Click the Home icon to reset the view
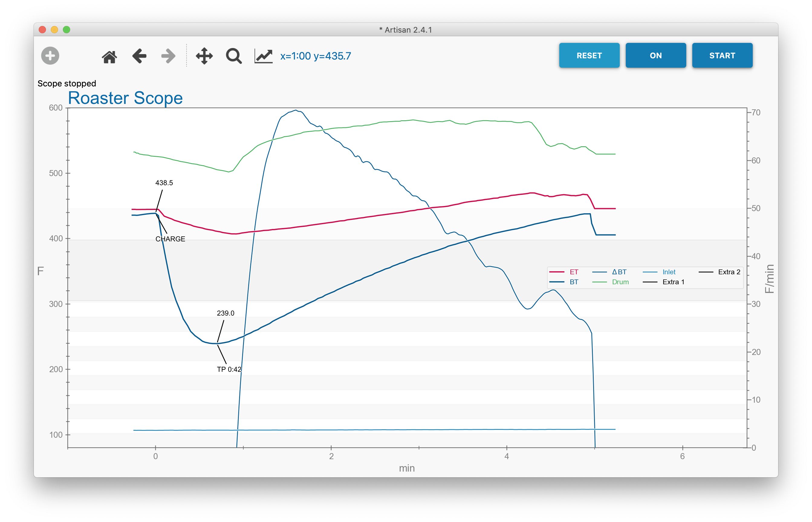The image size is (812, 522). (109, 56)
